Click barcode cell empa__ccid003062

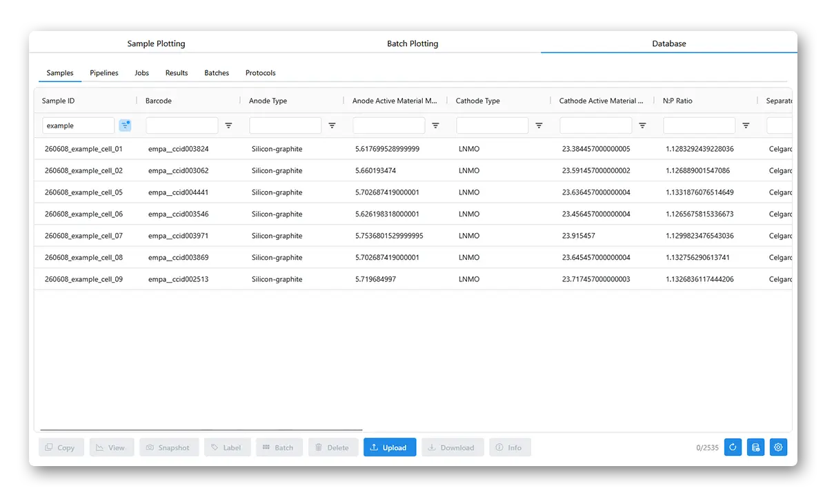[x=179, y=170]
